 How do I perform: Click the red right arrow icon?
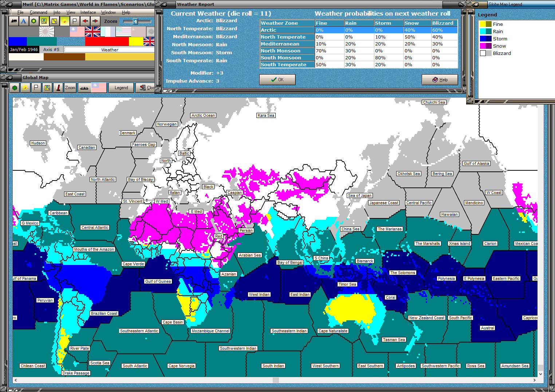95,21
